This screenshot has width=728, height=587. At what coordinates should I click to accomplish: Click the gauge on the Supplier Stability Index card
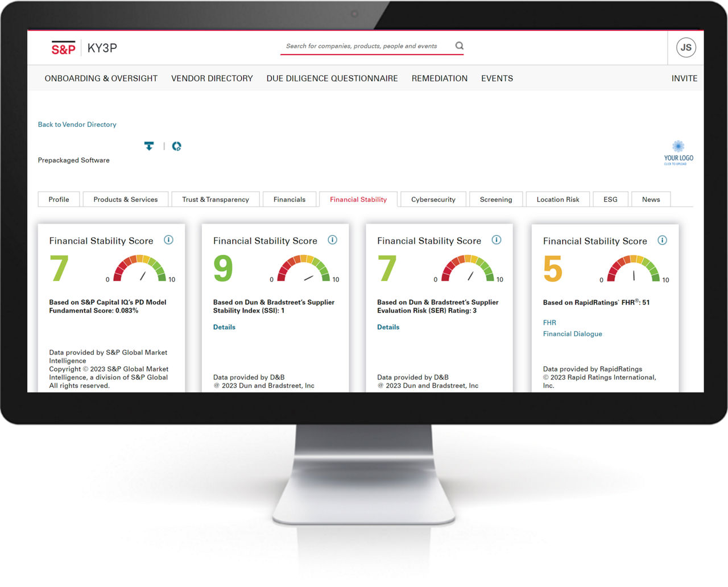pyautogui.click(x=304, y=268)
